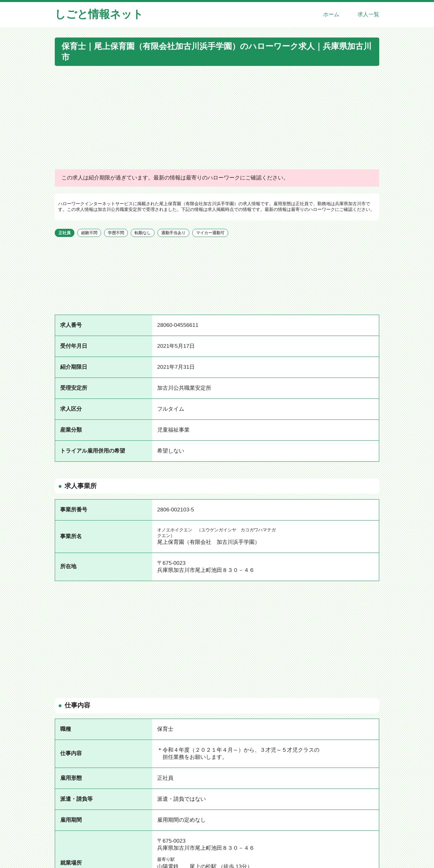
Task: Open the 求人一覧 nav link
Action: 368,15
